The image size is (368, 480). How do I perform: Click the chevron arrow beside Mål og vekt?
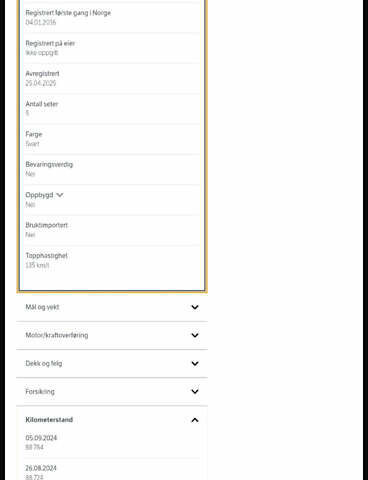pos(195,307)
